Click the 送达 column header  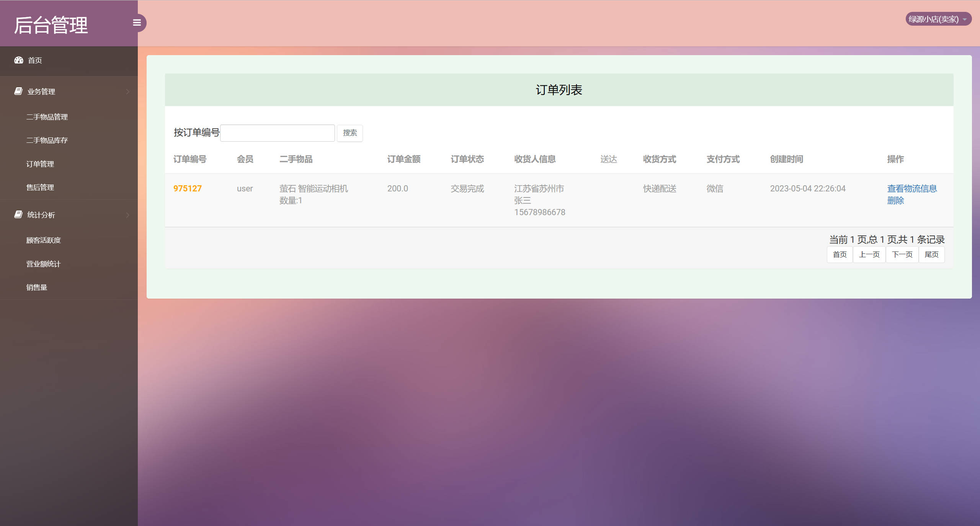(x=608, y=159)
